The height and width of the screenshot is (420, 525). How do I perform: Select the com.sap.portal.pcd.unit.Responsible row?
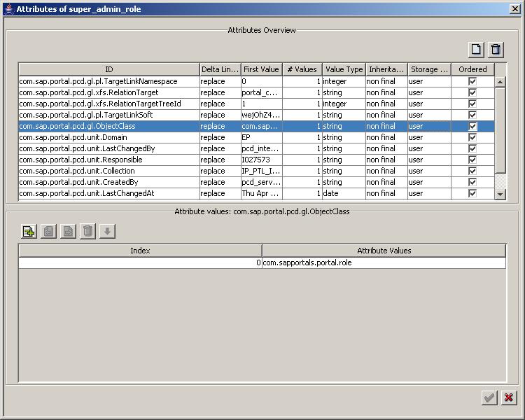pyautogui.click(x=108, y=160)
